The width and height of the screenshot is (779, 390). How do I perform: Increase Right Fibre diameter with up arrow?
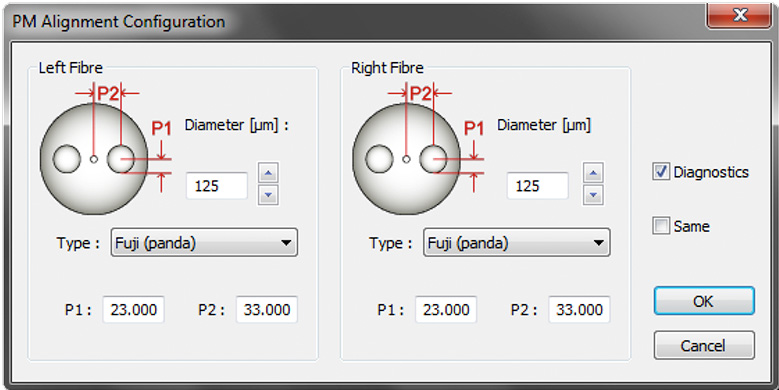pyautogui.click(x=593, y=173)
